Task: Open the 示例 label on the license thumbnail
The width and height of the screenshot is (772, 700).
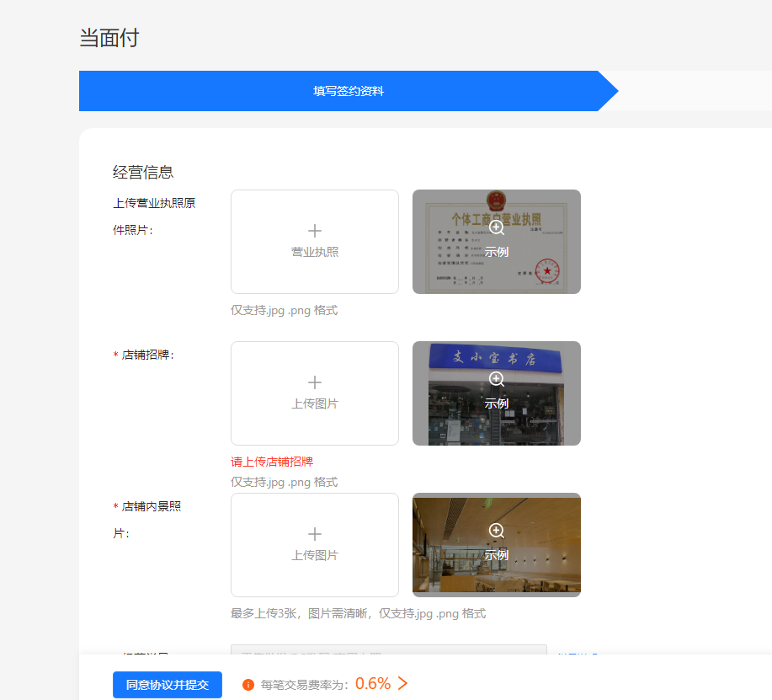Action: point(497,252)
